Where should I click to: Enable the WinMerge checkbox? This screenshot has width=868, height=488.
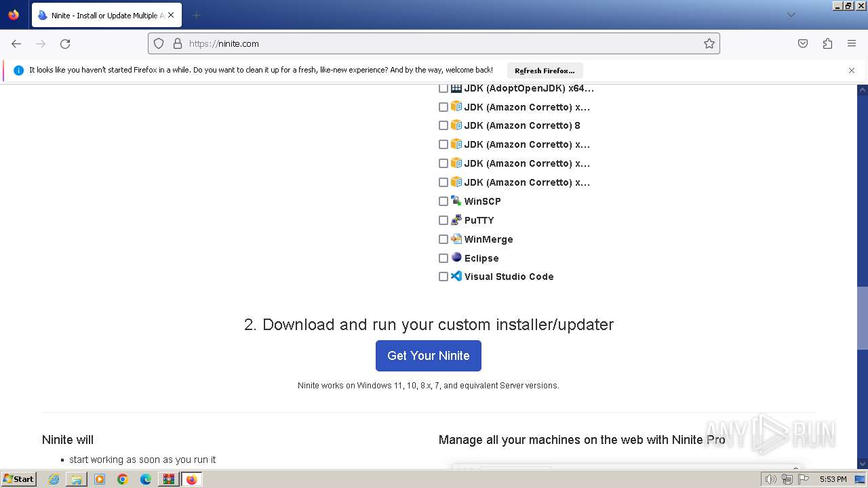tap(443, 239)
